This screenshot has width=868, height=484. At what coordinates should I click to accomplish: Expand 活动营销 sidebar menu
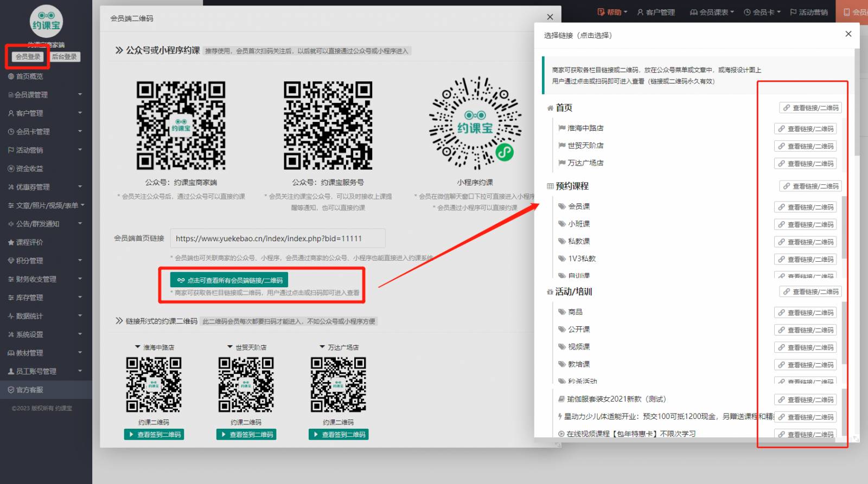point(46,150)
